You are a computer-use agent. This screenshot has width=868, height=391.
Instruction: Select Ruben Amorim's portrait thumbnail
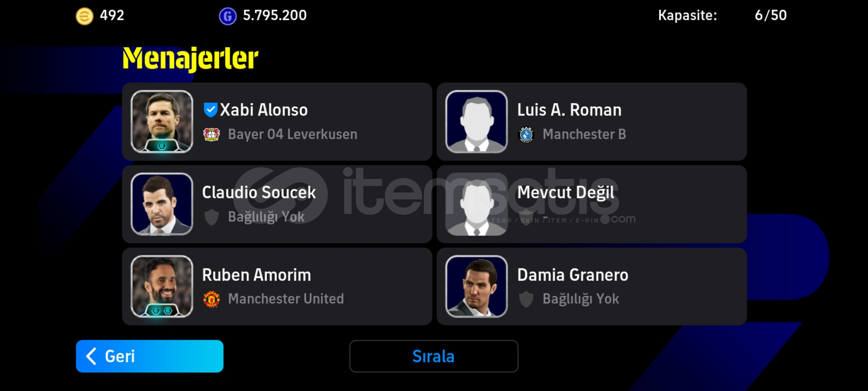162,286
